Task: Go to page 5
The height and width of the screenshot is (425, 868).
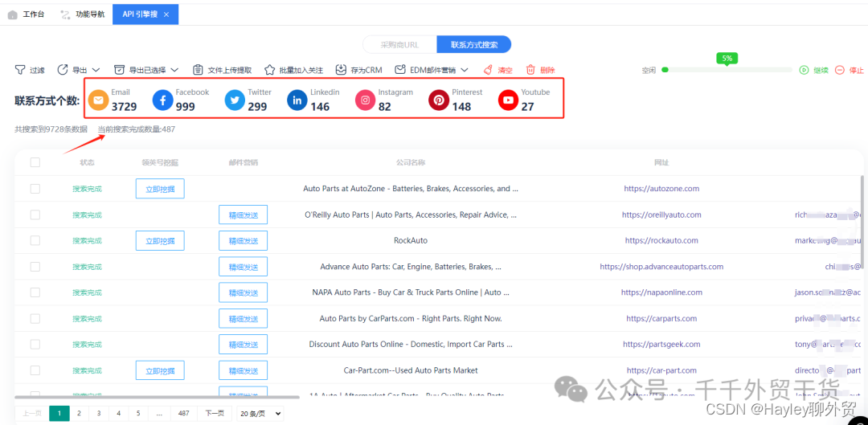Action: pyautogui.click(x=138, y=414)
